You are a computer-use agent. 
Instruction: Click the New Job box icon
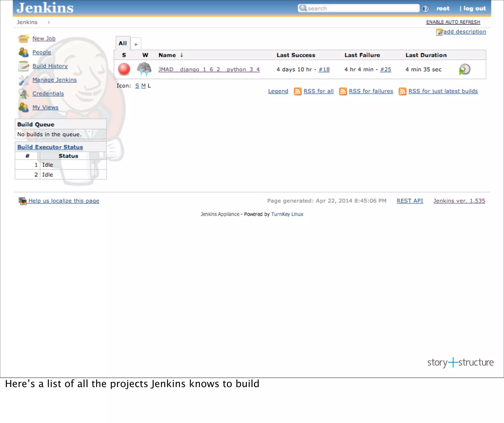point(23,38)
